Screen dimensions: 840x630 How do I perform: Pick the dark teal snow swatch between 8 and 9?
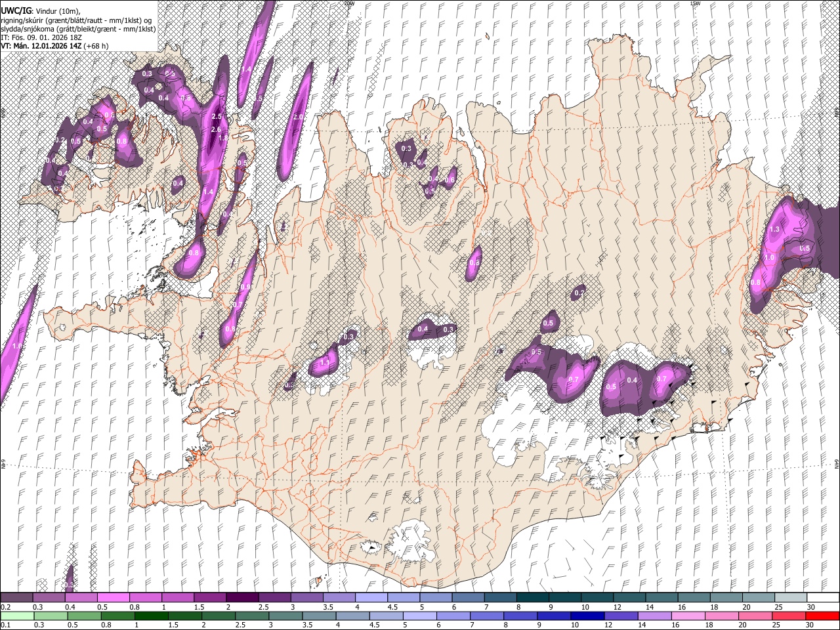point(533,598)
